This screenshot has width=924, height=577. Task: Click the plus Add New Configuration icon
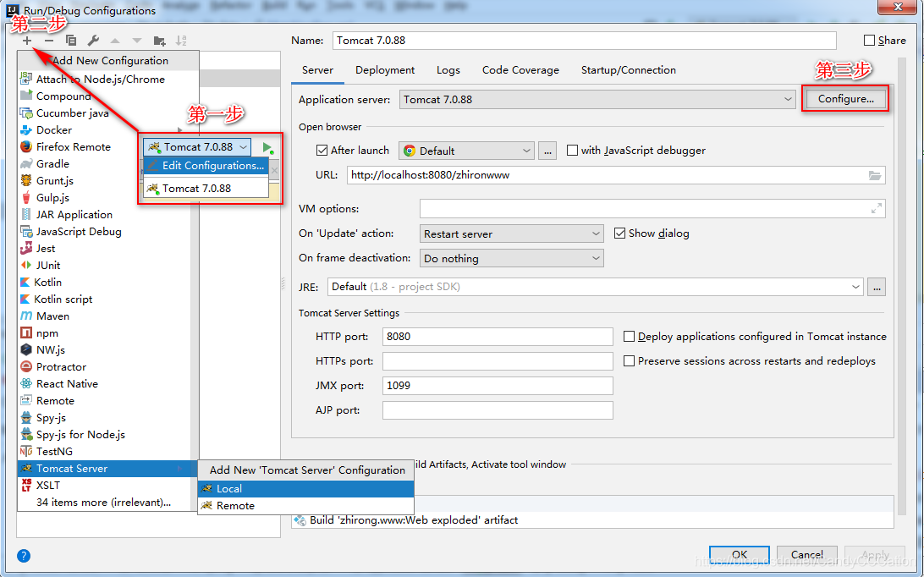pyautogui.click(x=27, y=41)
